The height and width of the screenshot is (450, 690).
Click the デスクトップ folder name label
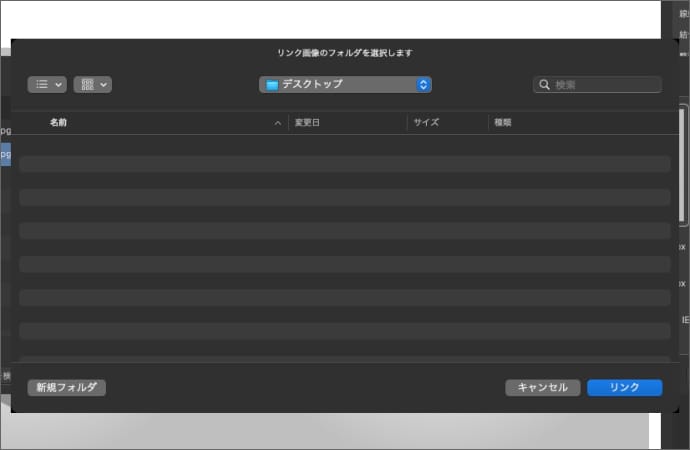pyautogui.click(x=312, y=85)
